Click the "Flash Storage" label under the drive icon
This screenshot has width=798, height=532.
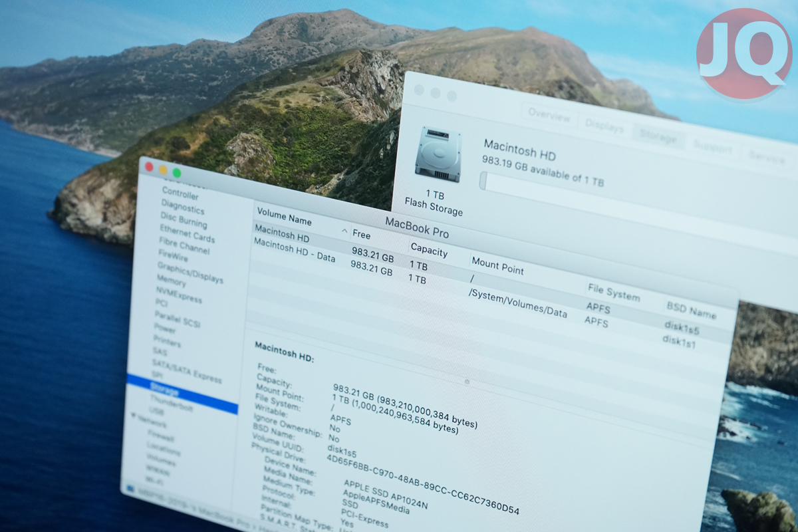pos(434,207)
